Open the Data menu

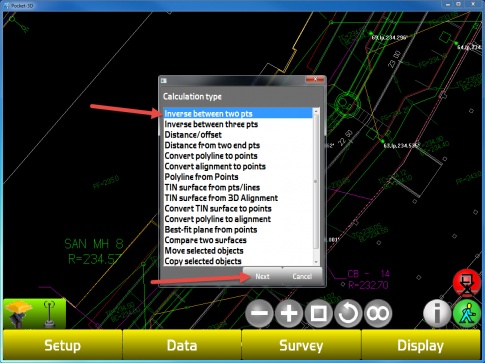(x=182, y=345)
